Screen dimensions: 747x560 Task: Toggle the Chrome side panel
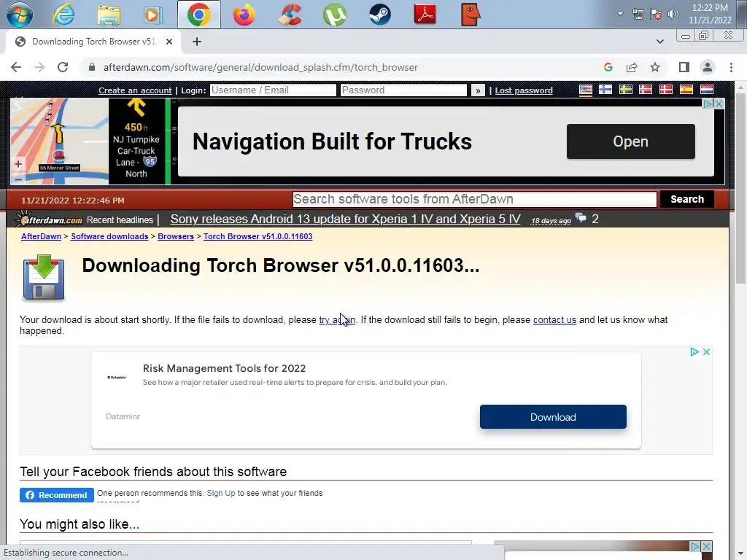coord(684,67)
